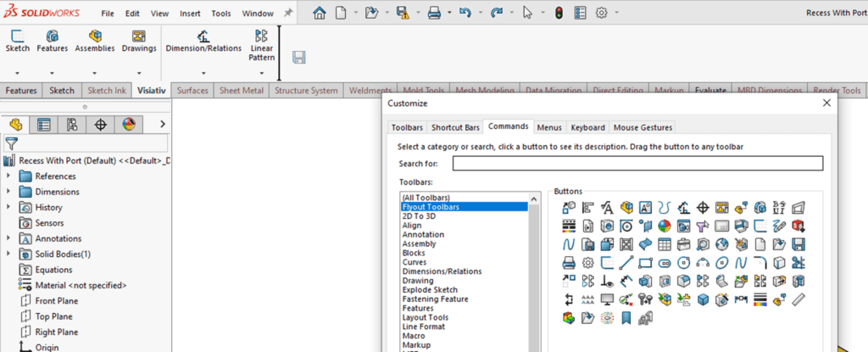This screenshot has height=352, width=868.
Task: Open the DimXpertManager crosshair tab
Action: (x=100, y=125)
